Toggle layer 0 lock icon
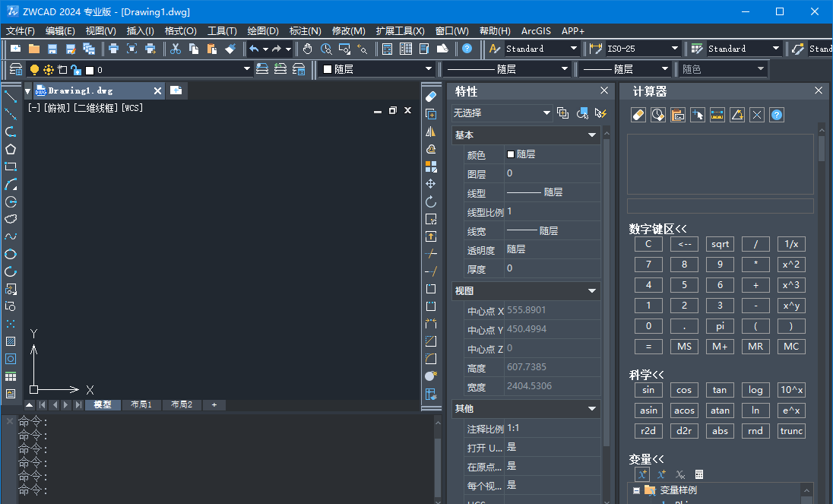This screenshot has width=833, height=504. coord(76,70)
